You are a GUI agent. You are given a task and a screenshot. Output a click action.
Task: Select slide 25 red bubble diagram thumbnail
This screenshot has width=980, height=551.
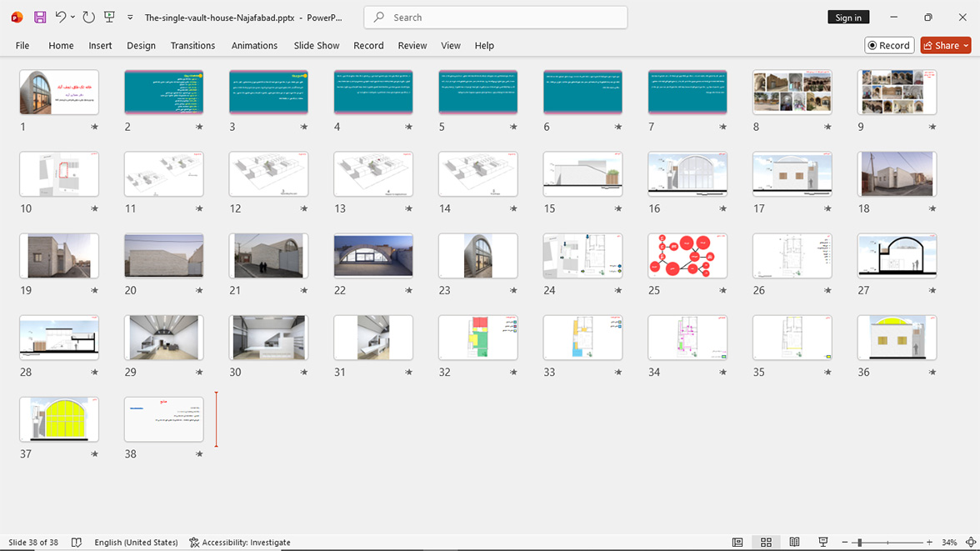tap(687, 256)
